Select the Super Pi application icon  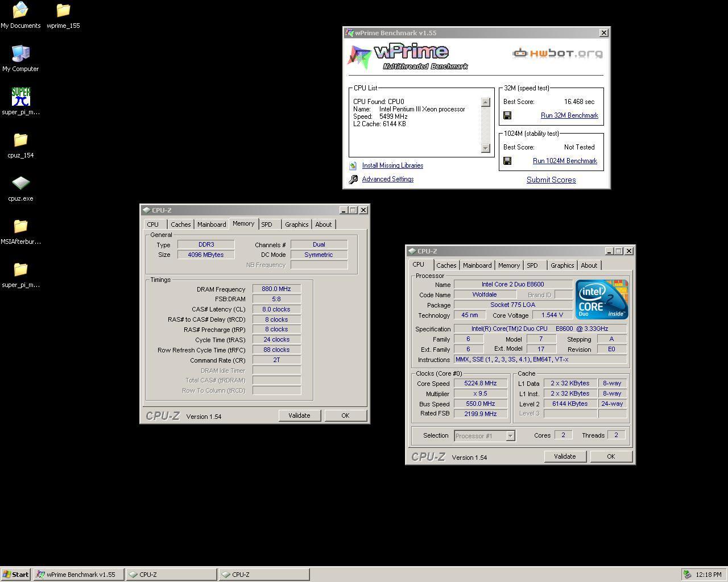pos(20,97)
